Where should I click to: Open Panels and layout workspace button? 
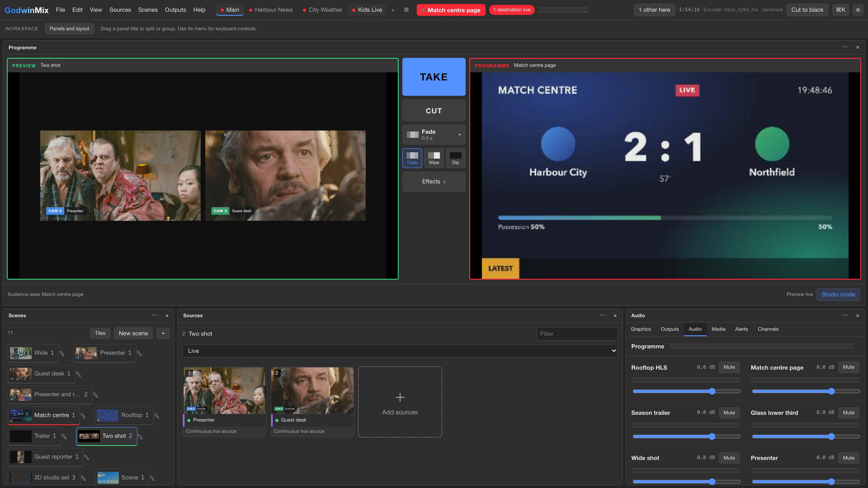(x=69, y=29)
